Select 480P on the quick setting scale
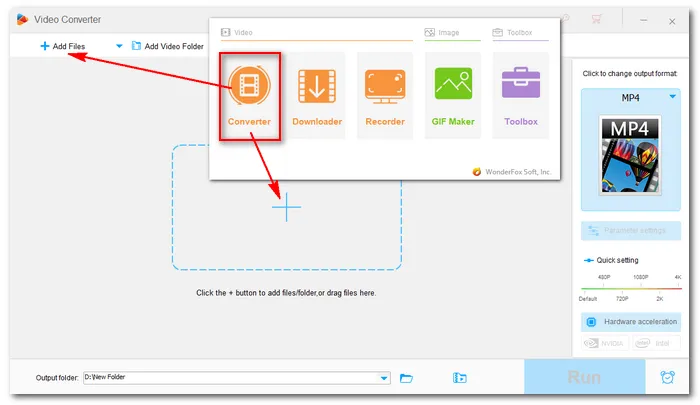Screen dimensions: 700x405 click(604, 277)
